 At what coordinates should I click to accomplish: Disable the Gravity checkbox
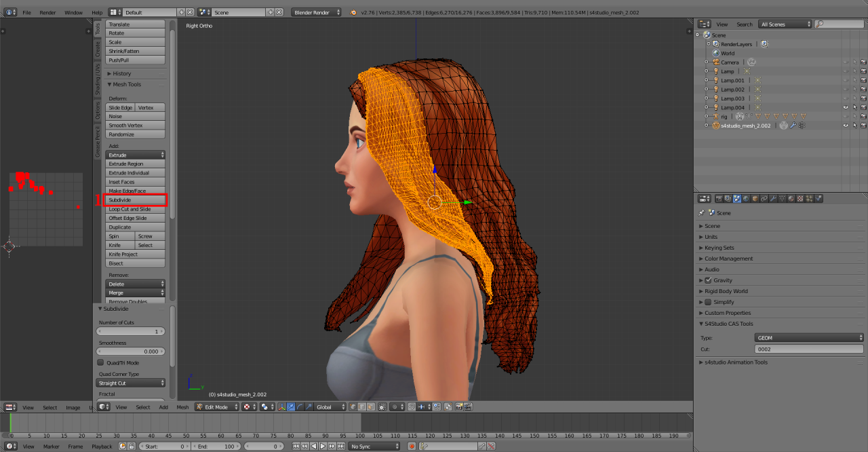[x=709, y=280]
